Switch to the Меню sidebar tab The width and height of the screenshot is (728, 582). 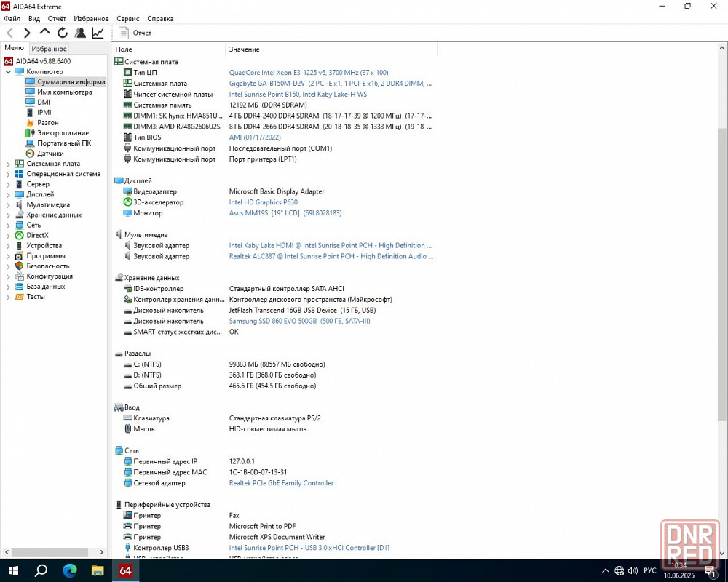tap(14, 48)
